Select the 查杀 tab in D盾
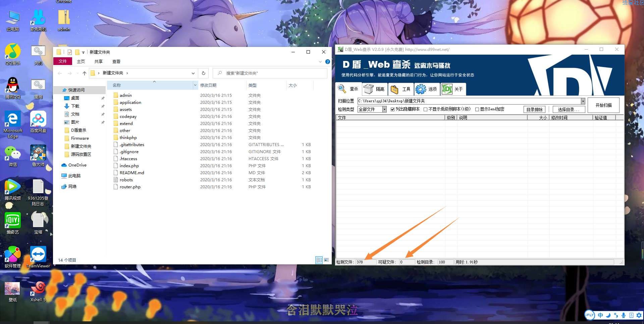 coord(348,89)
